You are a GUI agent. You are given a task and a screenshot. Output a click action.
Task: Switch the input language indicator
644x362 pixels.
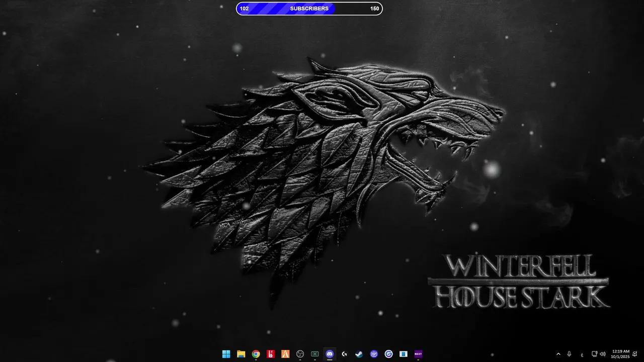pos(582,354)
